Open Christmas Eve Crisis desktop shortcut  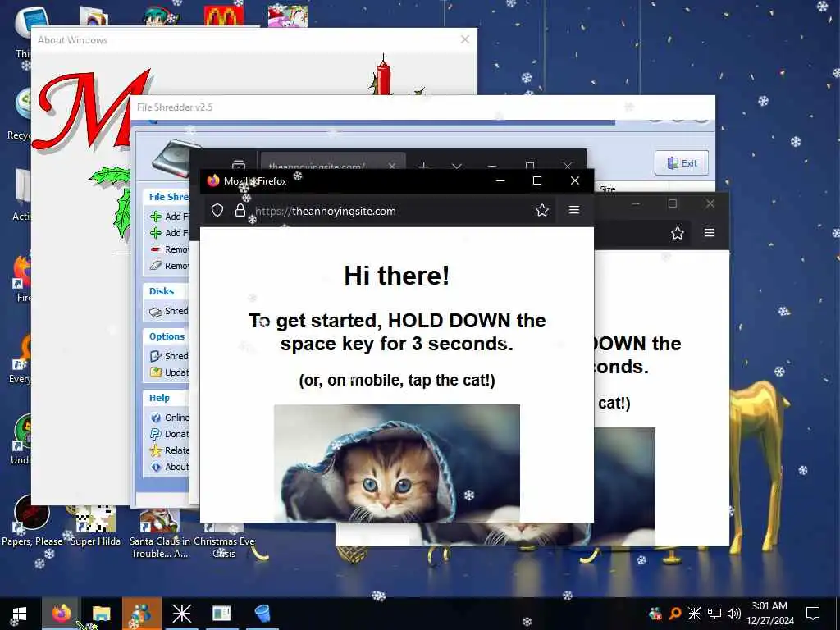(x=223, y=538)
